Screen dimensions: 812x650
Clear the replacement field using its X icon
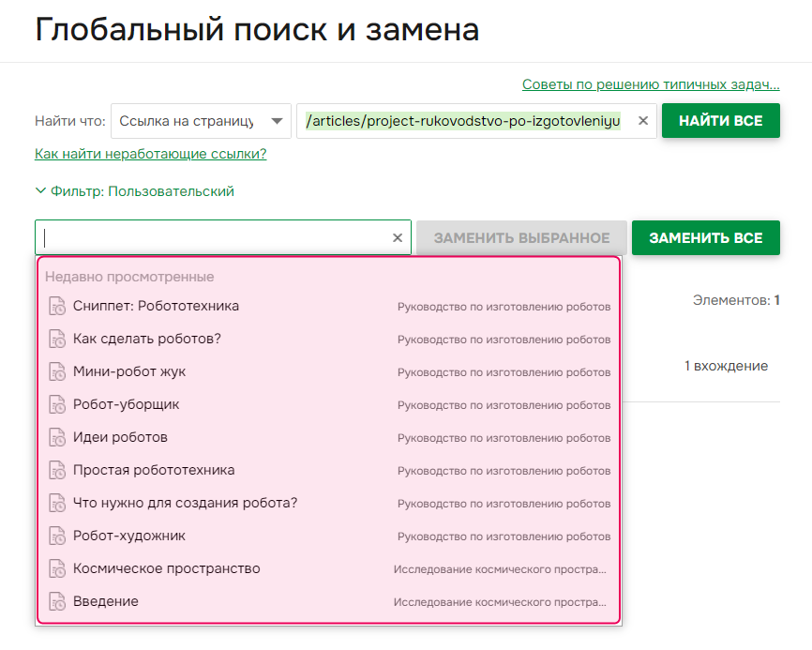coord(397,237)
